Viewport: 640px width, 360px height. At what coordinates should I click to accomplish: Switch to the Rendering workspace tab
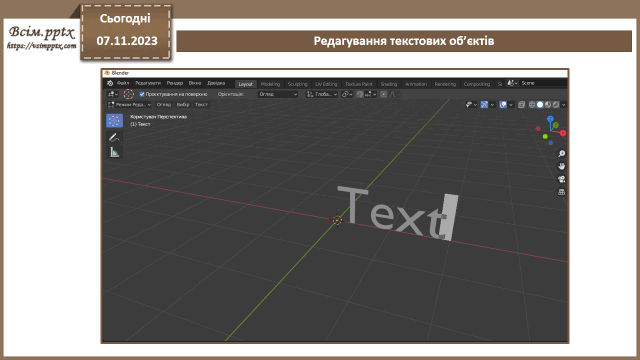pyautogui.click(x=445, y=84)
